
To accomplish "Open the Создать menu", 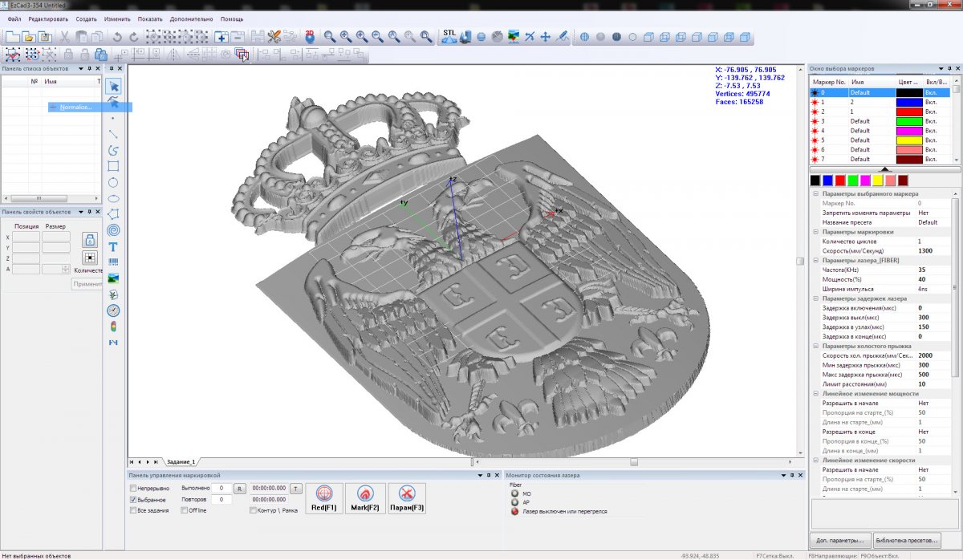I will tap(87, 18).
